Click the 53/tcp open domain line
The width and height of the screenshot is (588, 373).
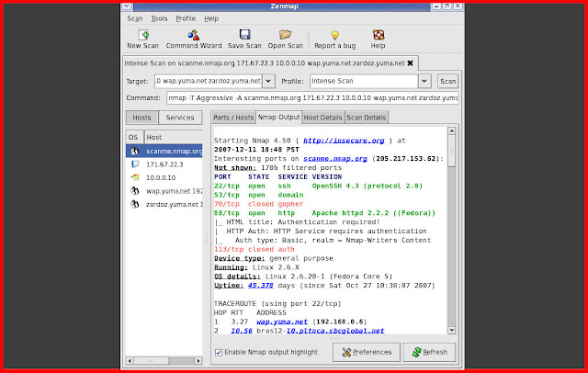pos(259,195)
